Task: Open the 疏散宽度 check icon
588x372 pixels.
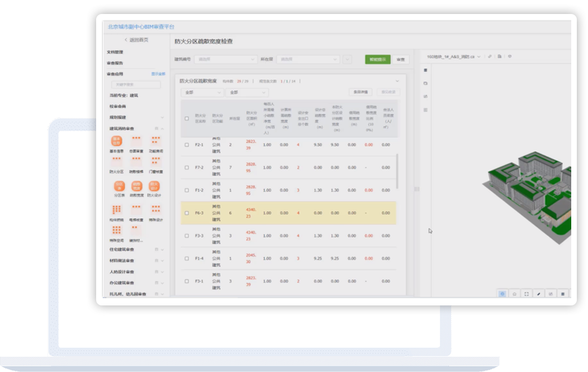Action: 136,186
